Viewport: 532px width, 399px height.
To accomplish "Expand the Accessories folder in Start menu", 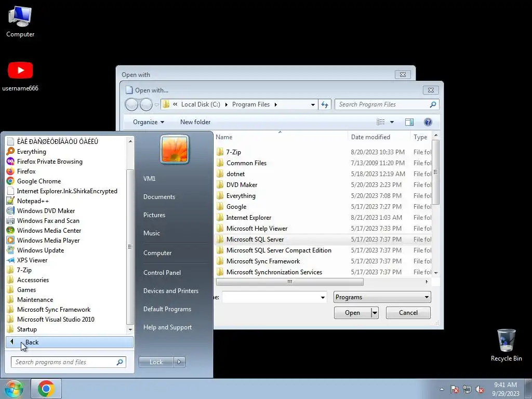I will [x=33, y=280].
